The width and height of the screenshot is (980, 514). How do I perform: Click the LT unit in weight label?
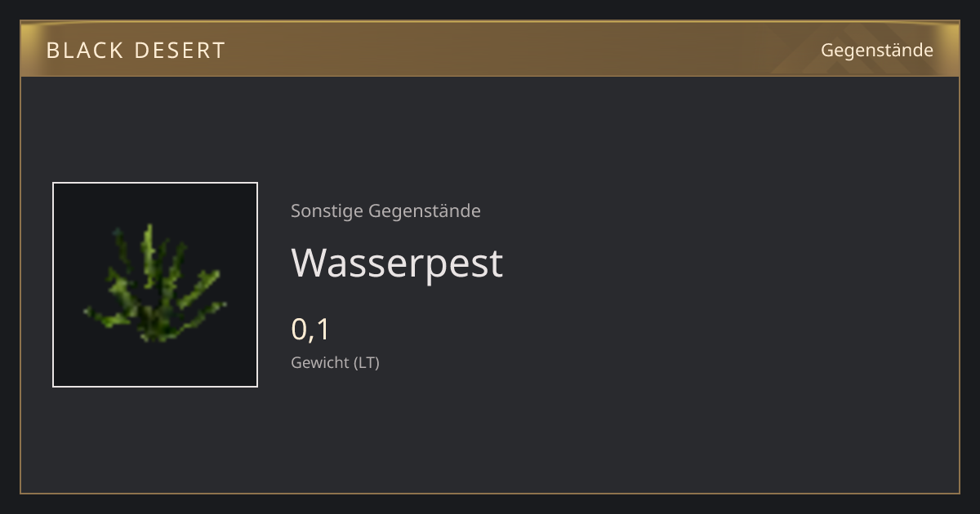coord(366,362)
